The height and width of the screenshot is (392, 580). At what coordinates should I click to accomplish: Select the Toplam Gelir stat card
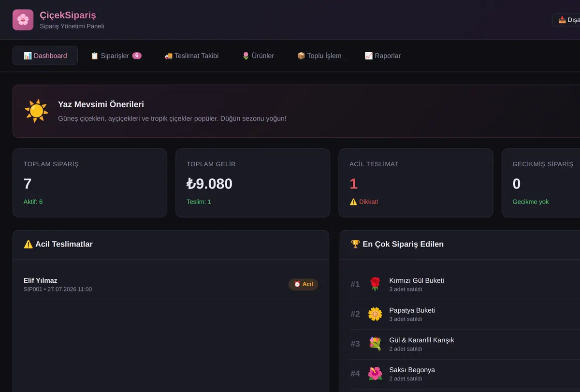click(x=253, y=183)
